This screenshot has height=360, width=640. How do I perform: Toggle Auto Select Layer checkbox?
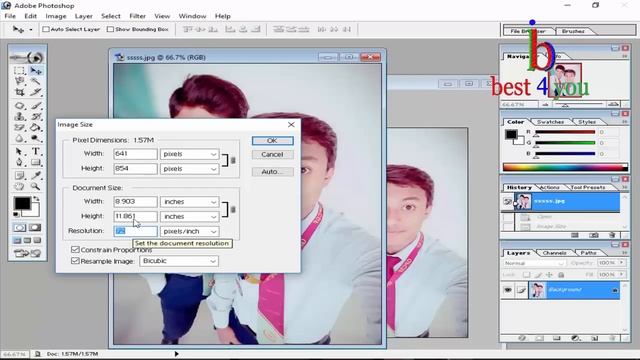pos(46,29)
